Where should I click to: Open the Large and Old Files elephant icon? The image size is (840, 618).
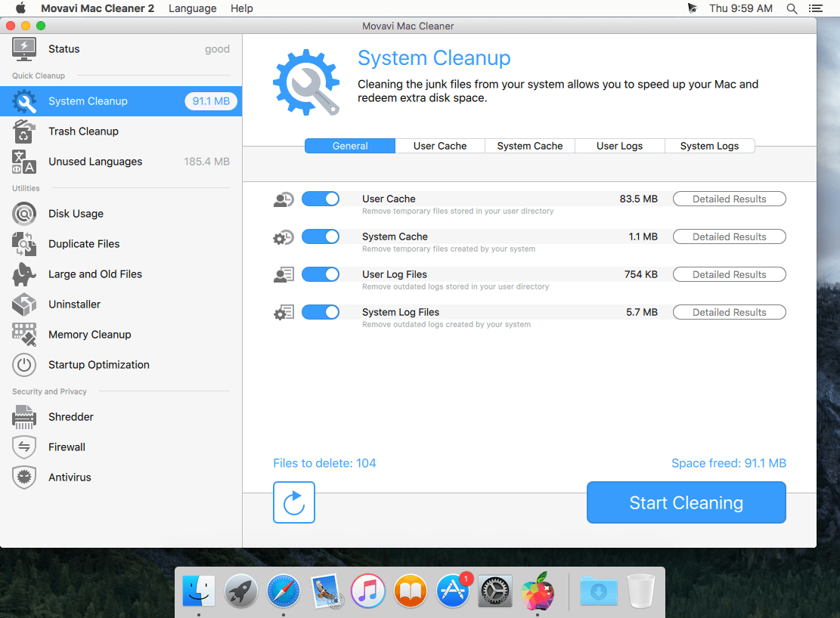click(24, 274)
